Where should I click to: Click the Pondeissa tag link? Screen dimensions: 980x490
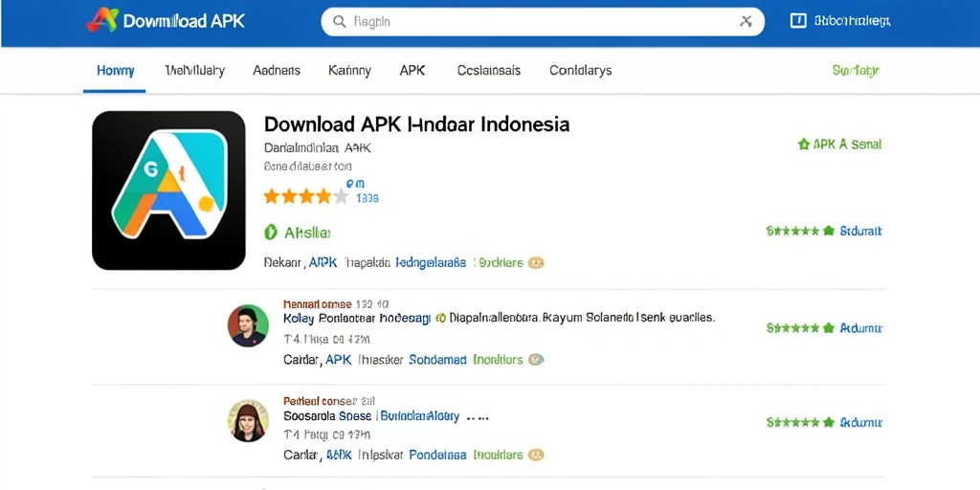(438, 455)
